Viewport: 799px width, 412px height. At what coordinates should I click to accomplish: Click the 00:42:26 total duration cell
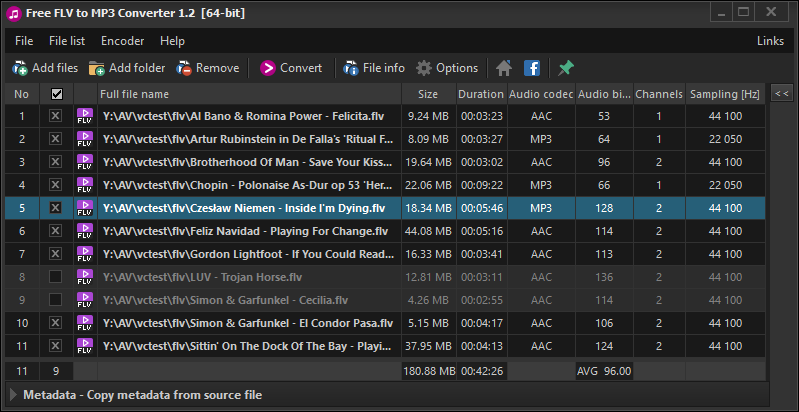point(482,371)
